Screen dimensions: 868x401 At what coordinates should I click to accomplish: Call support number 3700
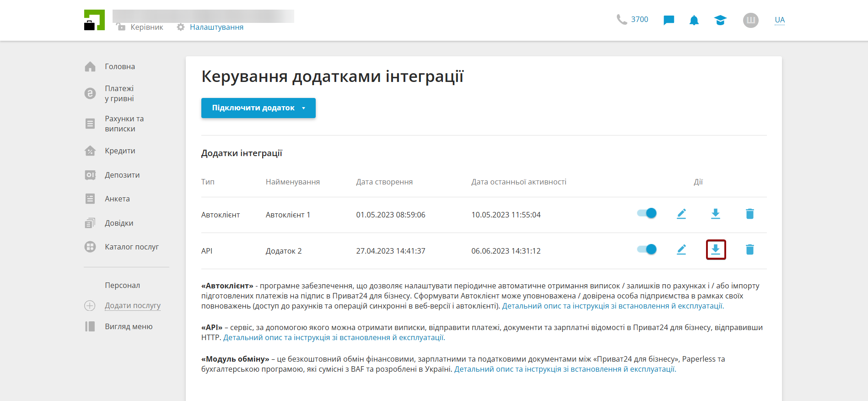[640, 19]
